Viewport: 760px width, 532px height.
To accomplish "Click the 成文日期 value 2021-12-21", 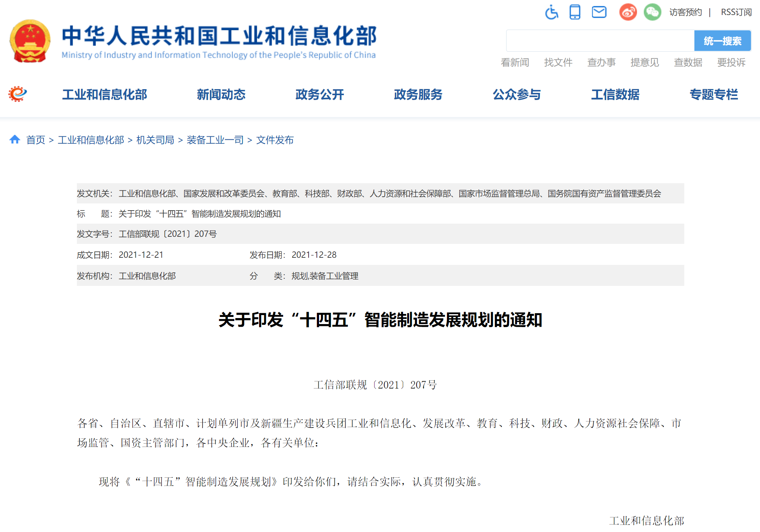I will 141,255.
